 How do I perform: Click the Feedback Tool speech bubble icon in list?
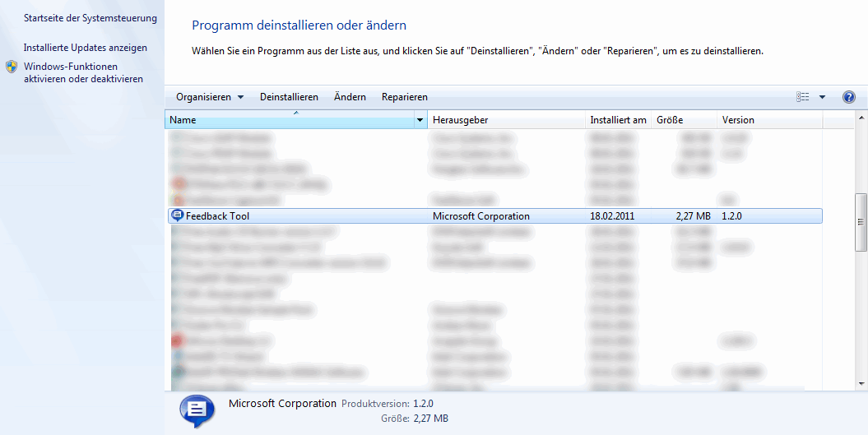(x=177, y=215)
